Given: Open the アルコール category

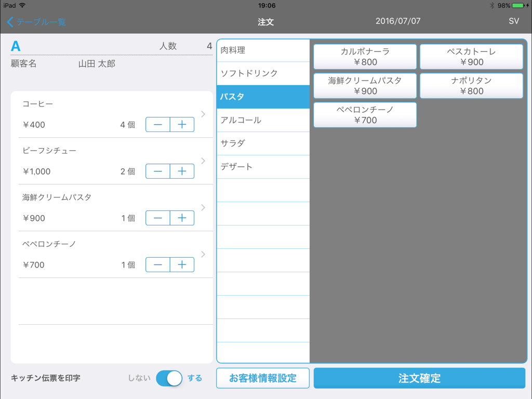Looking at the screenshot, I should click(x=263, y=120).
